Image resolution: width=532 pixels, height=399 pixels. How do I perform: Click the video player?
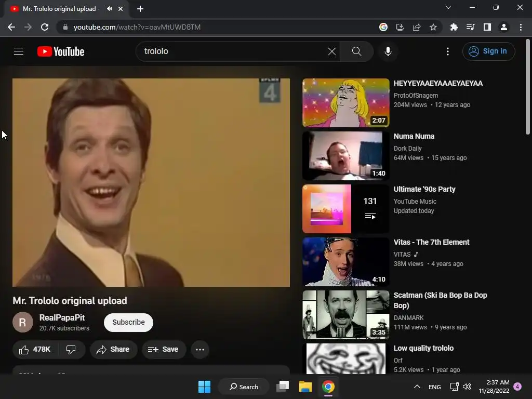click(151, 182)
